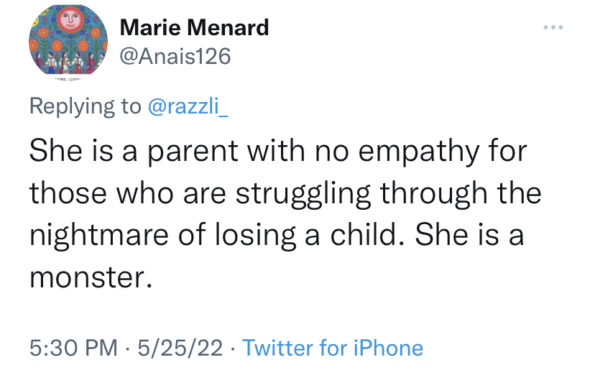
Task: Open the three-dot more options menu
Action: tap(553, 27)
